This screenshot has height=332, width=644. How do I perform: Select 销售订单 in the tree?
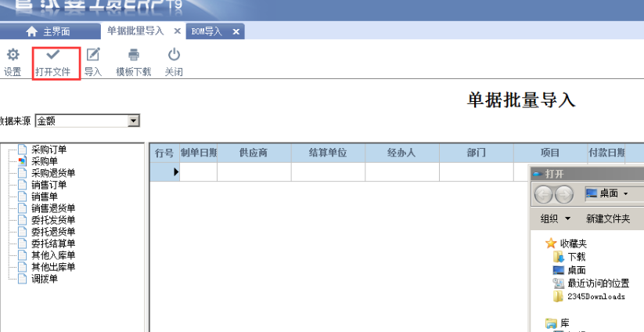[49, 185]
